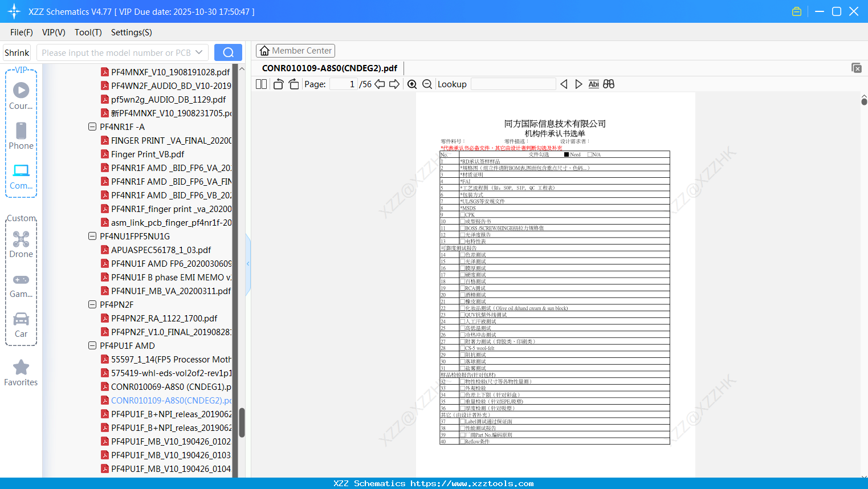
Task: Open the Course category in sidebar
Action: coord(21,96)
